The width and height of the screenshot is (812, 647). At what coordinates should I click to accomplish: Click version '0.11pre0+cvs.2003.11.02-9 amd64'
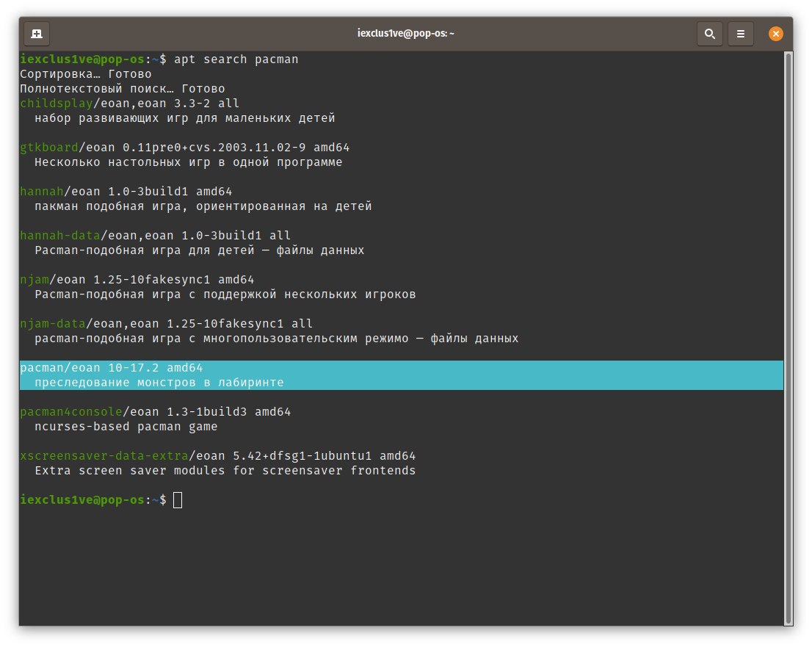pos(236,148)
